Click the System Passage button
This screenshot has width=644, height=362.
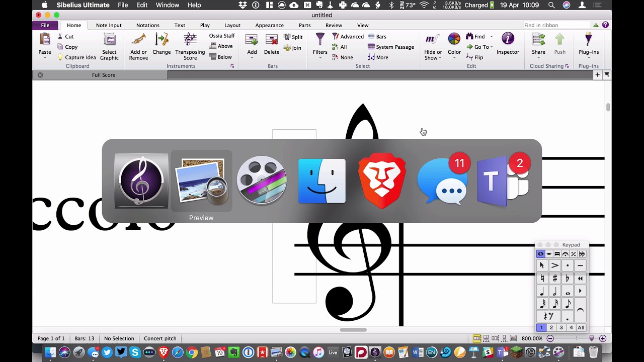[391, 47]
